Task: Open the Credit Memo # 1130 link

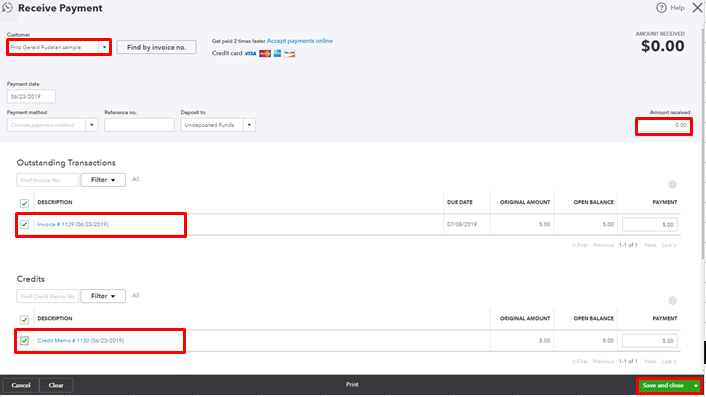Action: coord(63,341)
